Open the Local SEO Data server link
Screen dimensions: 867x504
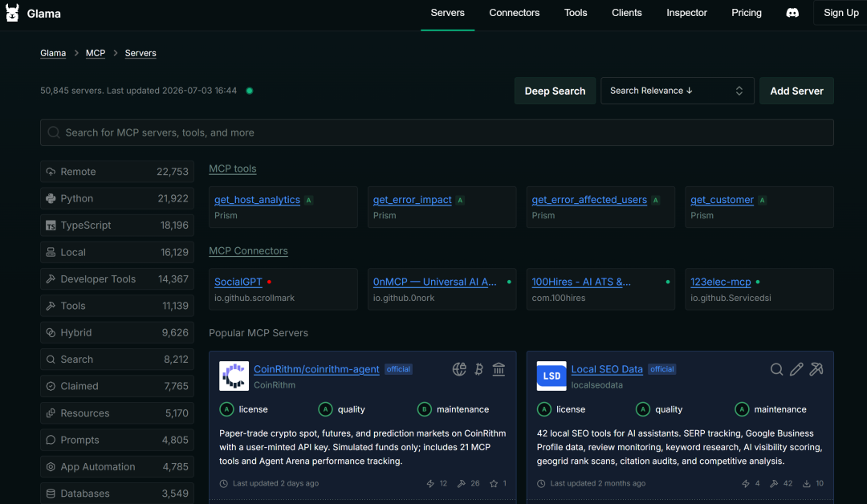tap(607, 369)
